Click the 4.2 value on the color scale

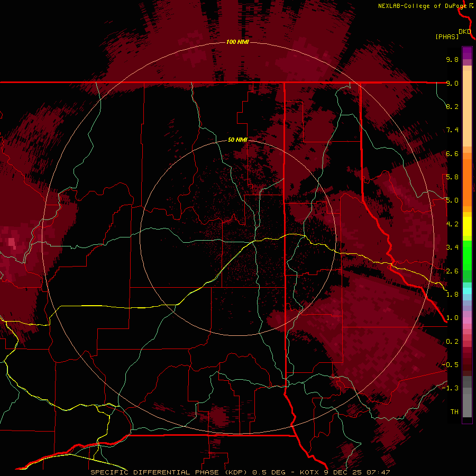(x=452, y=224)
